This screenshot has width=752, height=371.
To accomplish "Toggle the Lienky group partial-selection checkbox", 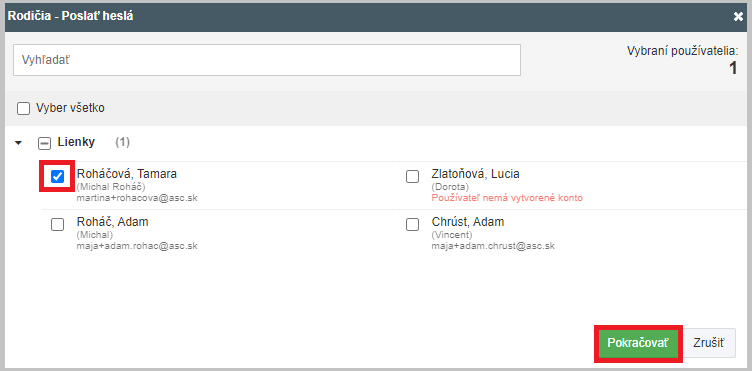I will tap(44, 143).
